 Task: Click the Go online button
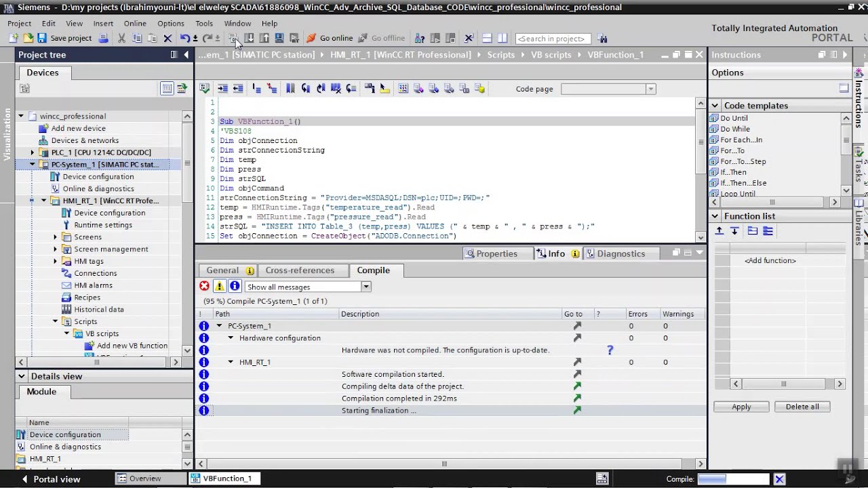330,38
